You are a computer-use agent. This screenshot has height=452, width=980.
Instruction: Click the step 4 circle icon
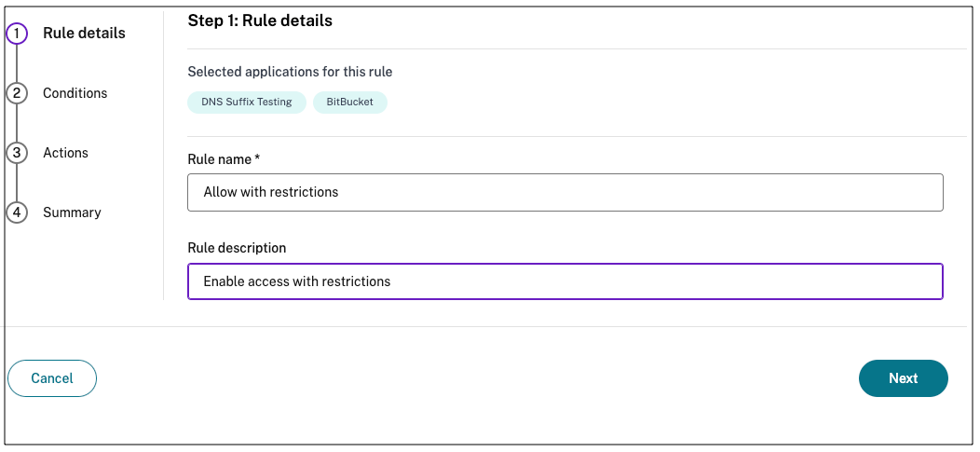point(17,212)
